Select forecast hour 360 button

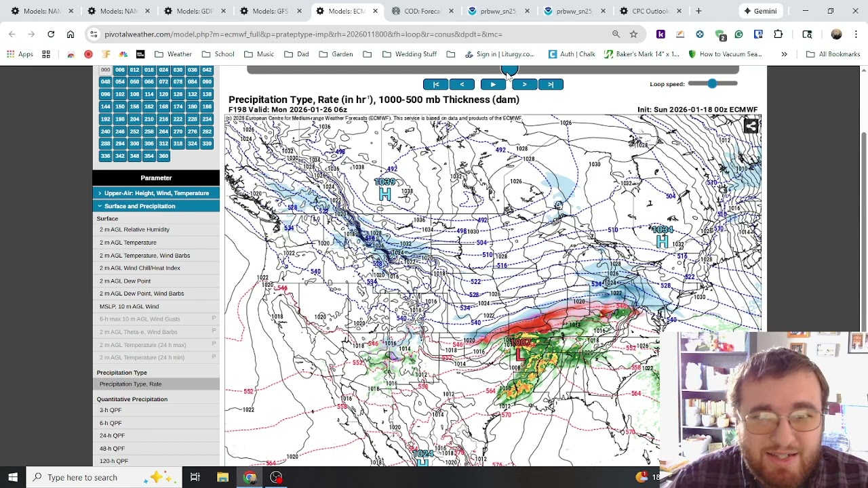pyautogui.click(x=163, y=156)
